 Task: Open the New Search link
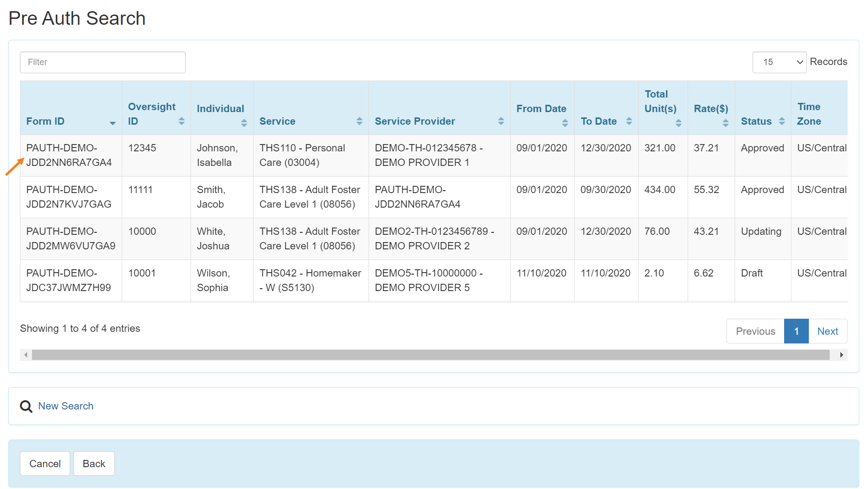click(66, 406)
